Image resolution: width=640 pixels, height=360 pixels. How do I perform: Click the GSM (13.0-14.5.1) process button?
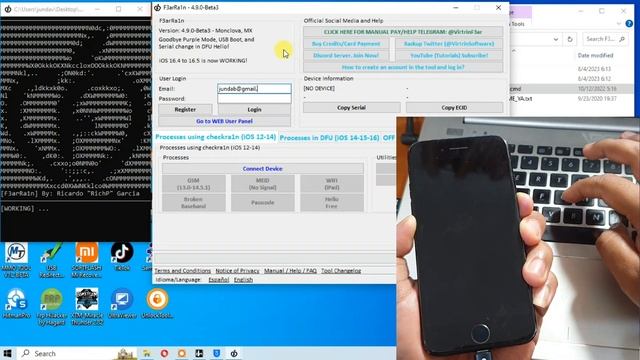point(193,184)
